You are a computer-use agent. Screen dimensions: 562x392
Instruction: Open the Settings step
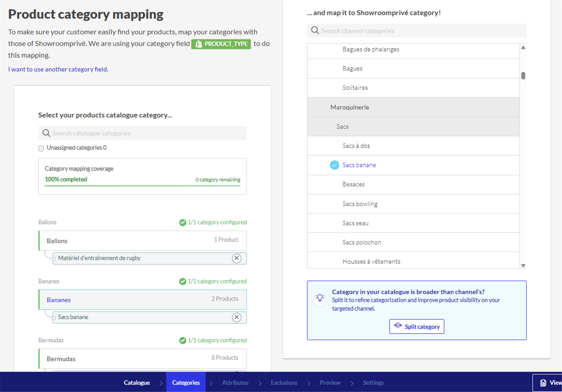point(373,382)
